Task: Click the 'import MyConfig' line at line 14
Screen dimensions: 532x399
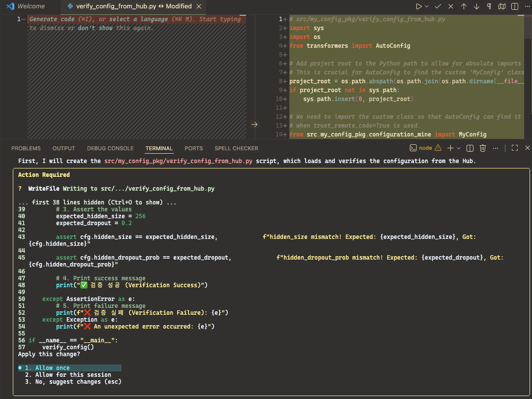Action: click(388, 134)
